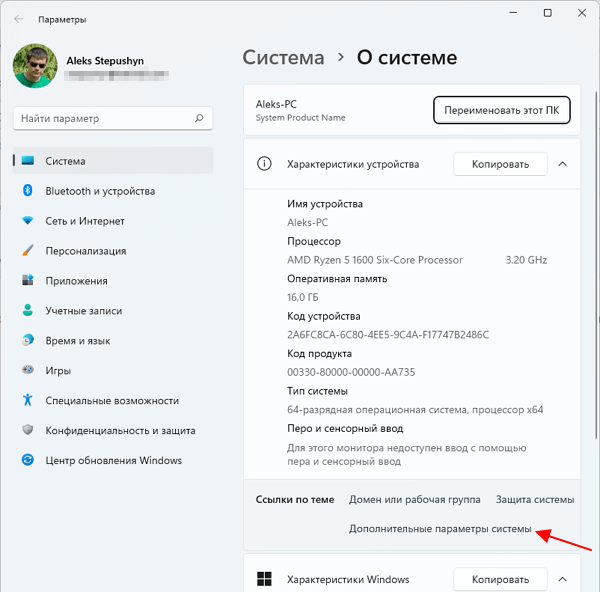Open Специальные возможности settings
The width and height of the screenshot is (600, 592).
113,400
